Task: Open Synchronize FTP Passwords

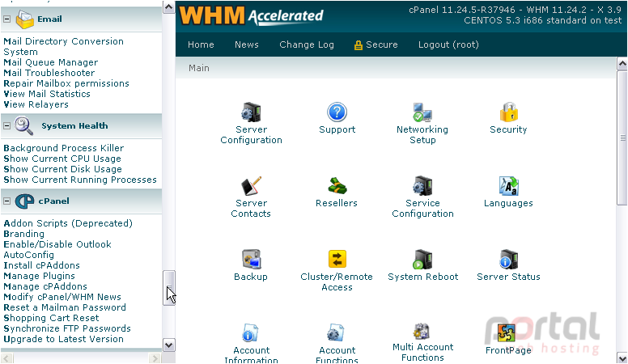Action: point(67,328)
